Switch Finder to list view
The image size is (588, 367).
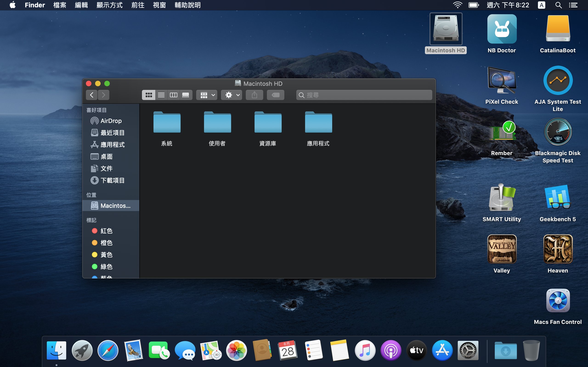[x=161, y=95]
